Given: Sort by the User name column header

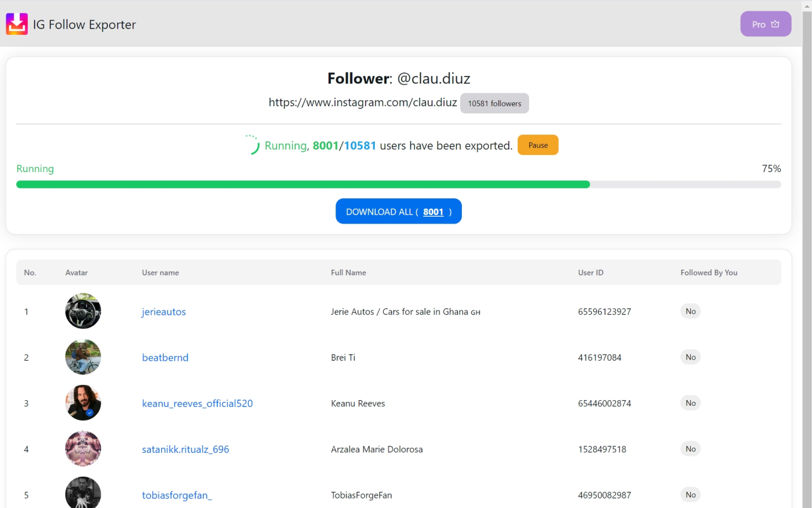Looking at the screenshot, I should 160,272.
